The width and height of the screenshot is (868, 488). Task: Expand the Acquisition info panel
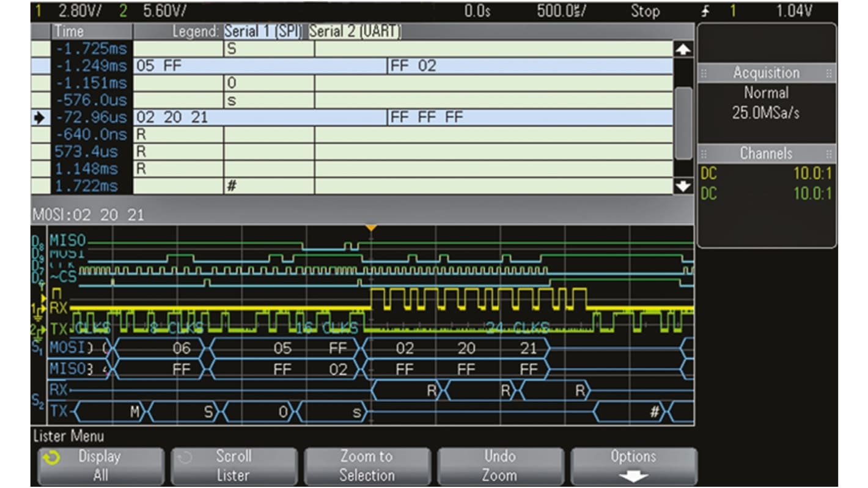coord(766,72)
